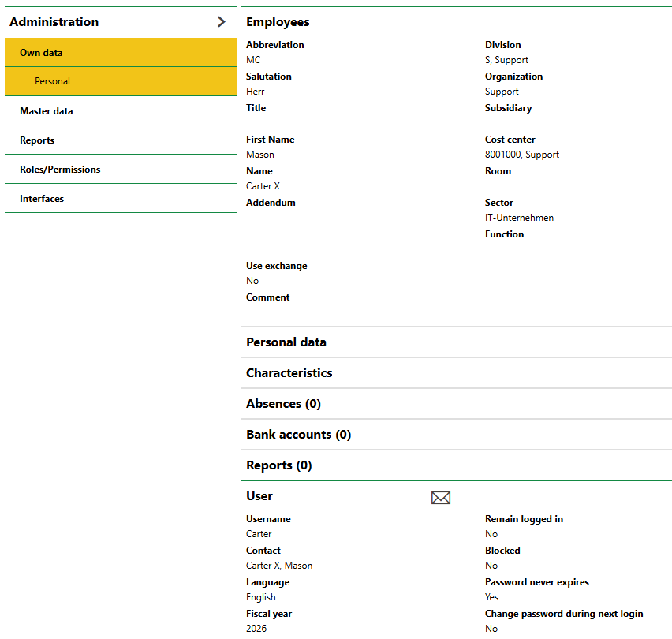Image resolution: width=672 pixels, height=639 pixels.
Task: Click the Subsidiary field label
Action: 508,108
